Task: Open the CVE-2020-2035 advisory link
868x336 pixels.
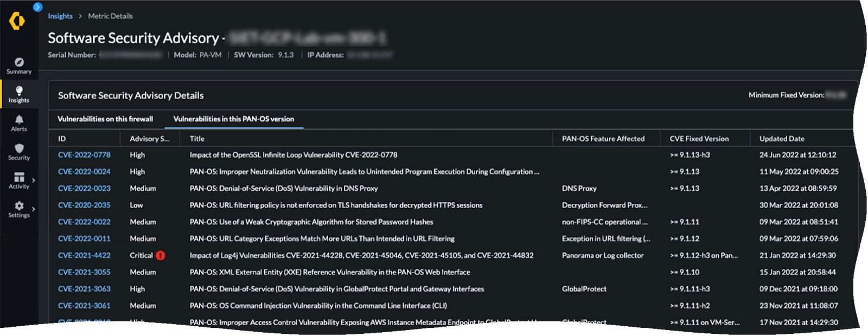Action: tap(84, 205)
